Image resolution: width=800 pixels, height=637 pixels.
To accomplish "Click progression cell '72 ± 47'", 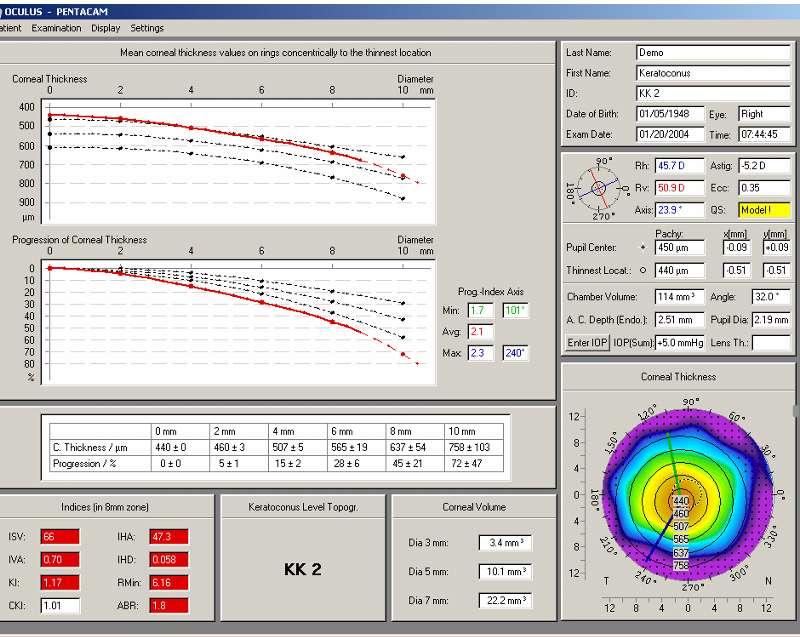I will [474, 464].
